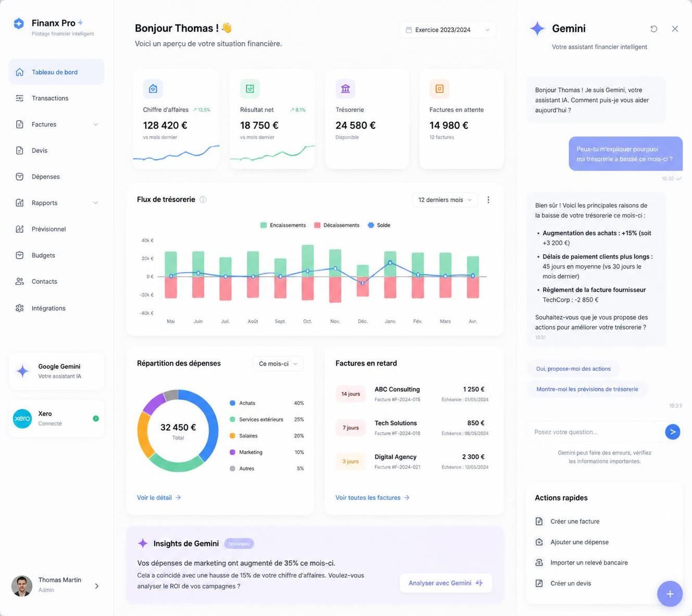Image resolution: width=692 pixels, height=616 pixels.
Task: Toggle the Solde legend entry
Action: coord(379,225)
